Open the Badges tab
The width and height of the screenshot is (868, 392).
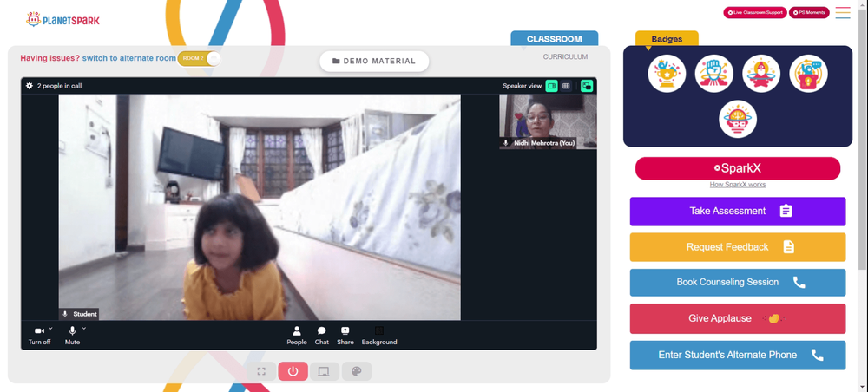(667, 39)
